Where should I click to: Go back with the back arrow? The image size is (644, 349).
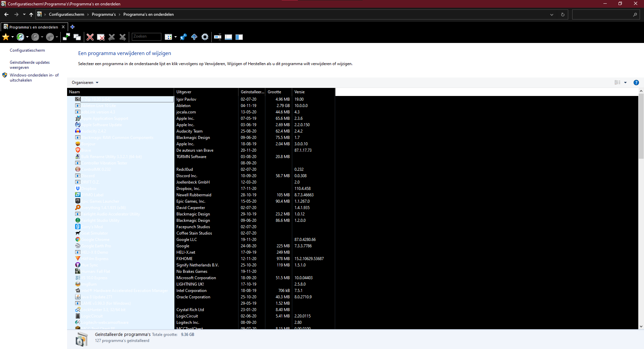pos(6,14)
